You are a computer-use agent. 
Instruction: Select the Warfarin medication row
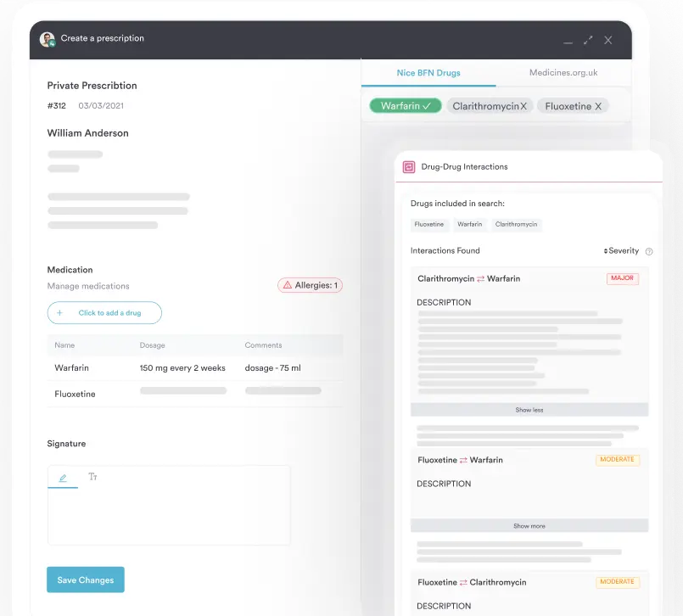click(x=194, y=368)
